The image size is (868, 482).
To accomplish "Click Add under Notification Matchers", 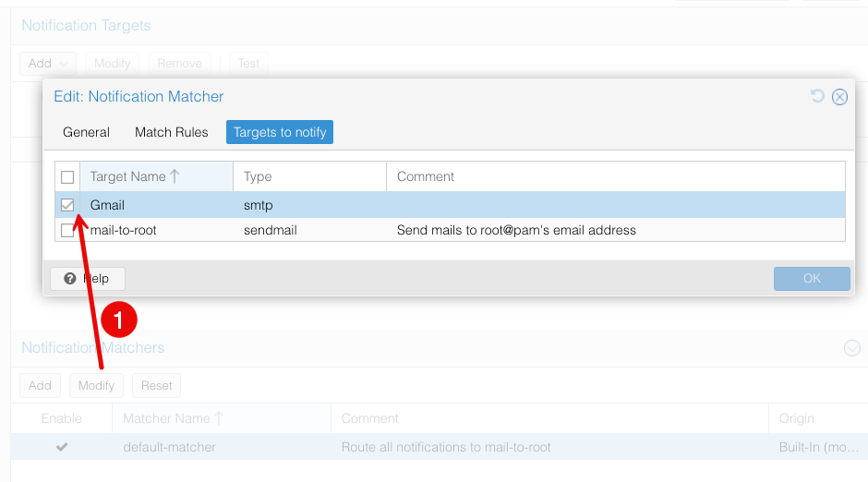I will [x=40, y=385].
